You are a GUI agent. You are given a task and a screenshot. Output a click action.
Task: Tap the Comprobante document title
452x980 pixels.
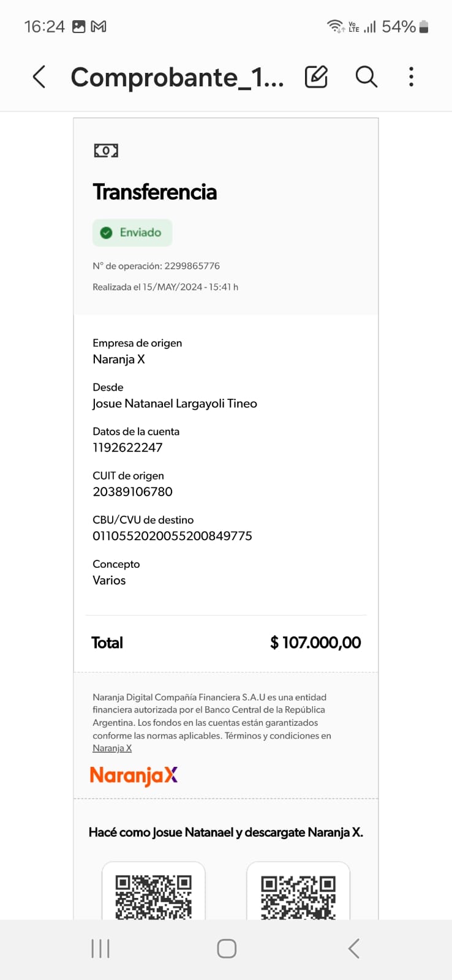pyautogui.click(x=177, y=77)
